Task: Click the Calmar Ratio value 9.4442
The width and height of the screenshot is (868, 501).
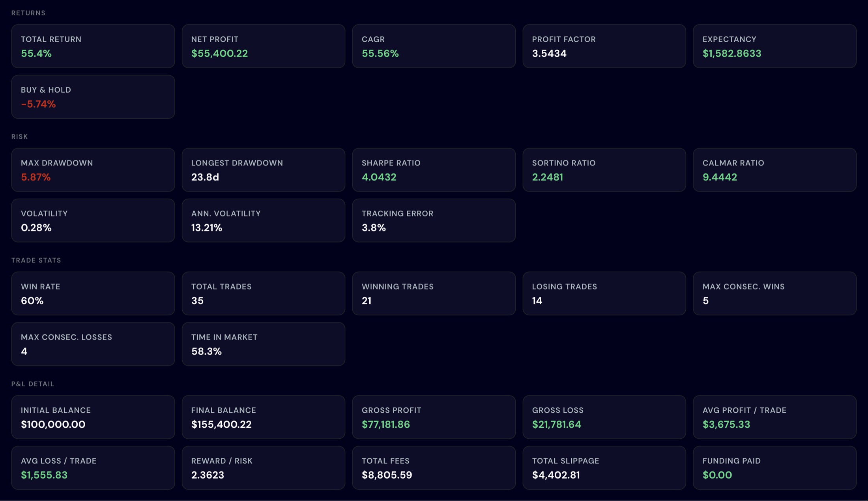Action: [720, 177]
